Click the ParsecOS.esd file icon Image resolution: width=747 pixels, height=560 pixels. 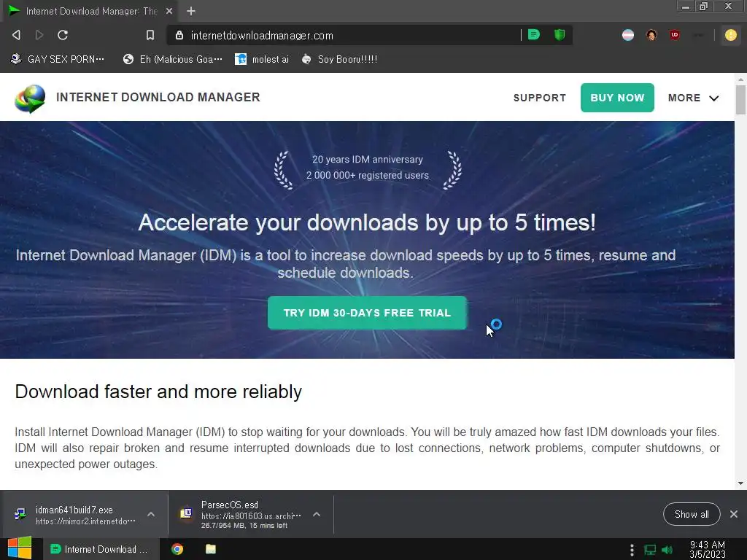186,514
